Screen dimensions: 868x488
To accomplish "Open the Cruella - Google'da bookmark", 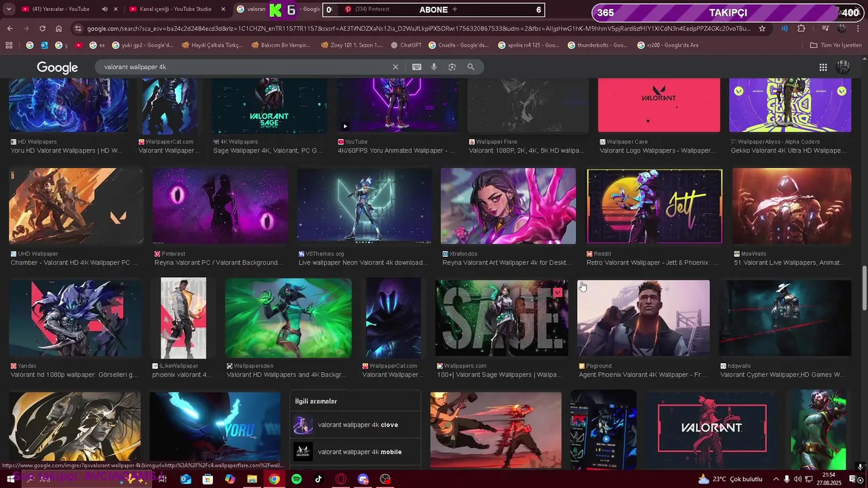I will pos(459,45).
